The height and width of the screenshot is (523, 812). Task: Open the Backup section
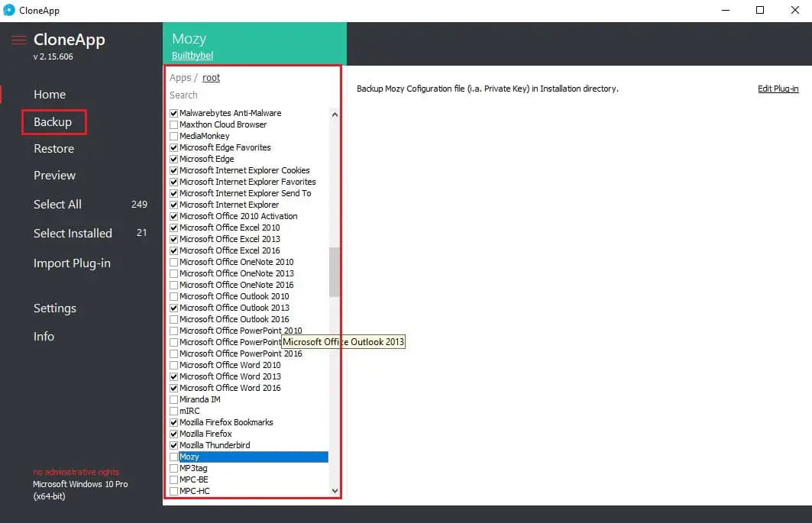pyautogui.click(x=53, y=121)
